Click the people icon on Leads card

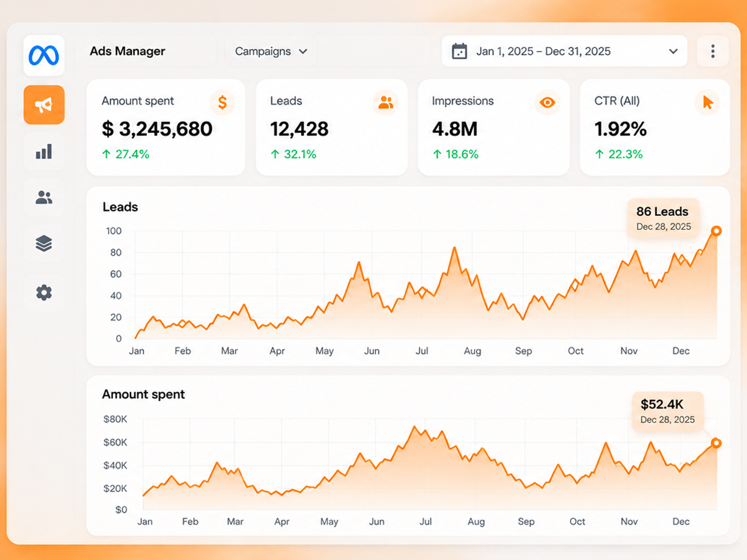coord(386,102)
